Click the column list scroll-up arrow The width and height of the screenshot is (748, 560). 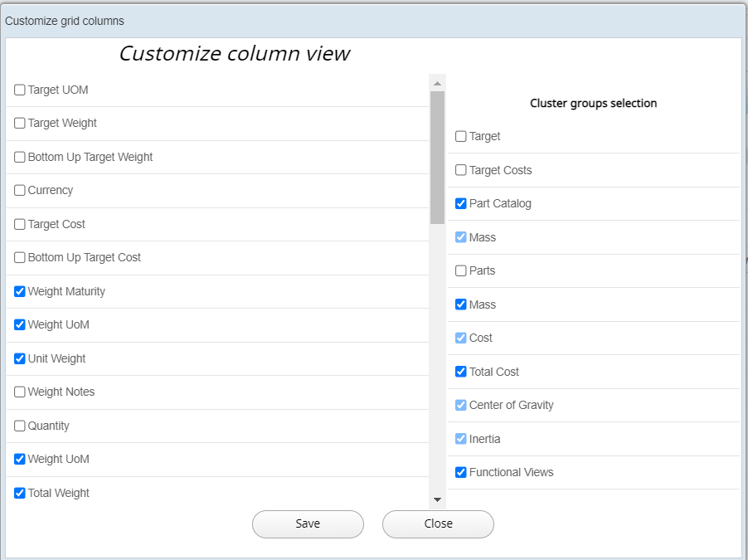(437, 83)
